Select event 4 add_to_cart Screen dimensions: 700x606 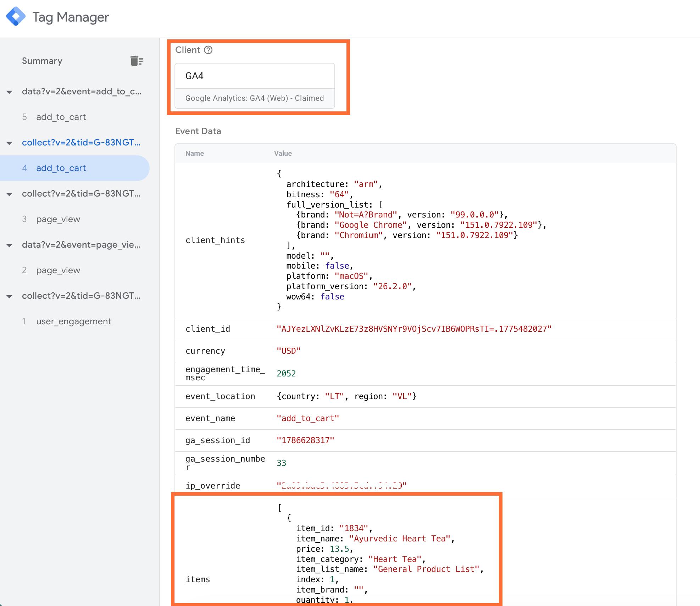pos(75,168)
